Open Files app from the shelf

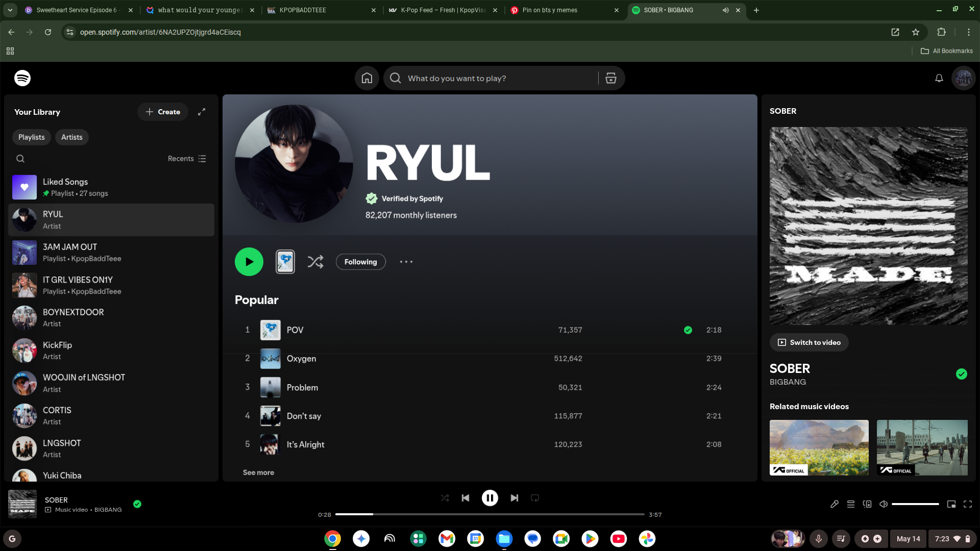[x=504, y=539]
